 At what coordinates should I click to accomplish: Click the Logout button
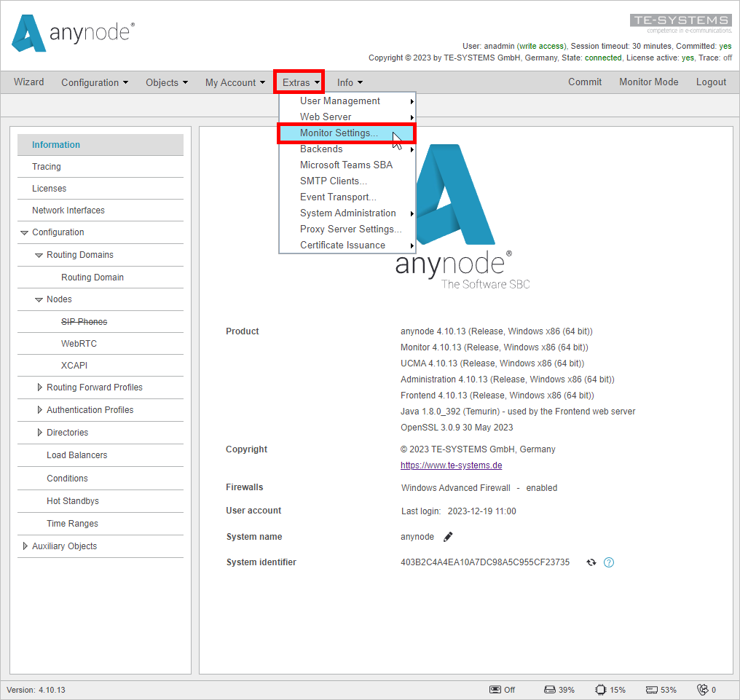(710, 82)
